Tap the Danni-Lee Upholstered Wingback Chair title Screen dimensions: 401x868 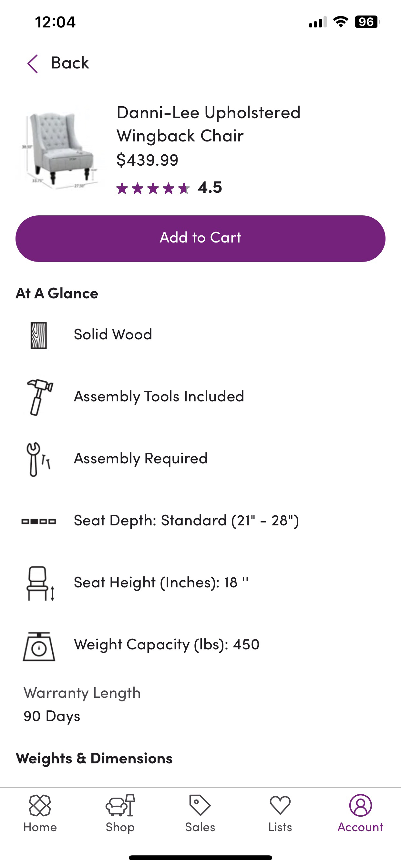tap(208, 124)
